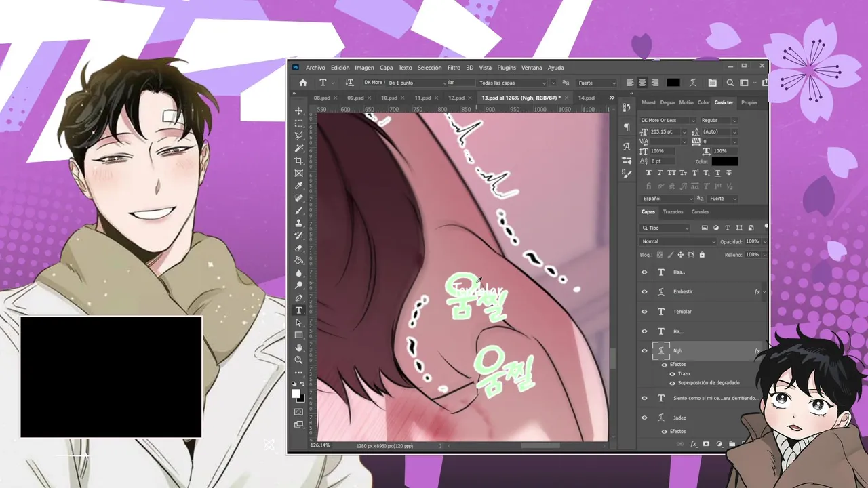
Task: Hide the Haa... text layer
Action: 644,272
